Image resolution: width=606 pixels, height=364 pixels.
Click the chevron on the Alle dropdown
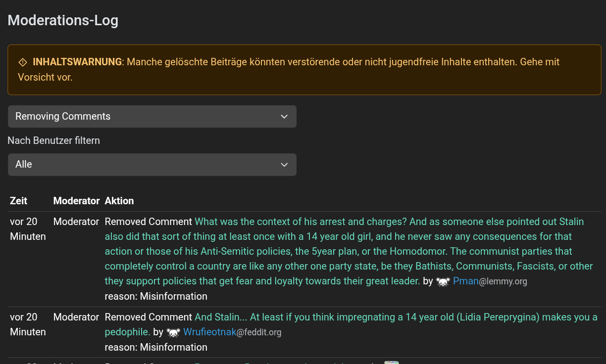pos(284,165)
